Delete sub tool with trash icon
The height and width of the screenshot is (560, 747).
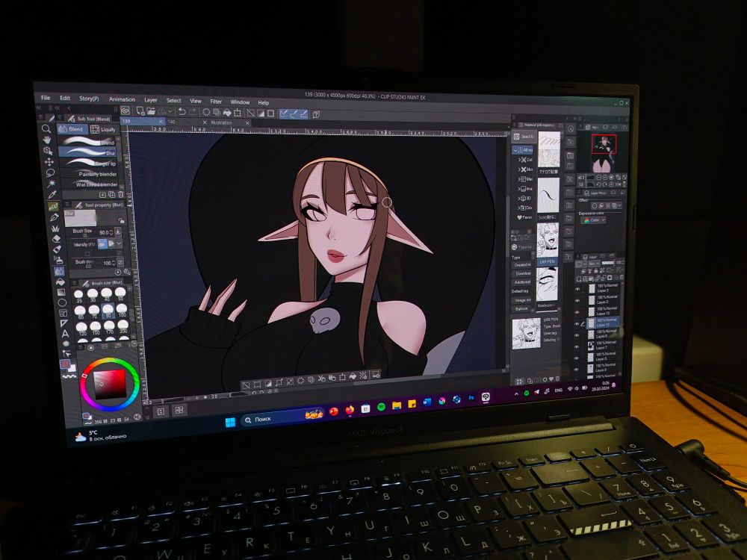(120, 194)
